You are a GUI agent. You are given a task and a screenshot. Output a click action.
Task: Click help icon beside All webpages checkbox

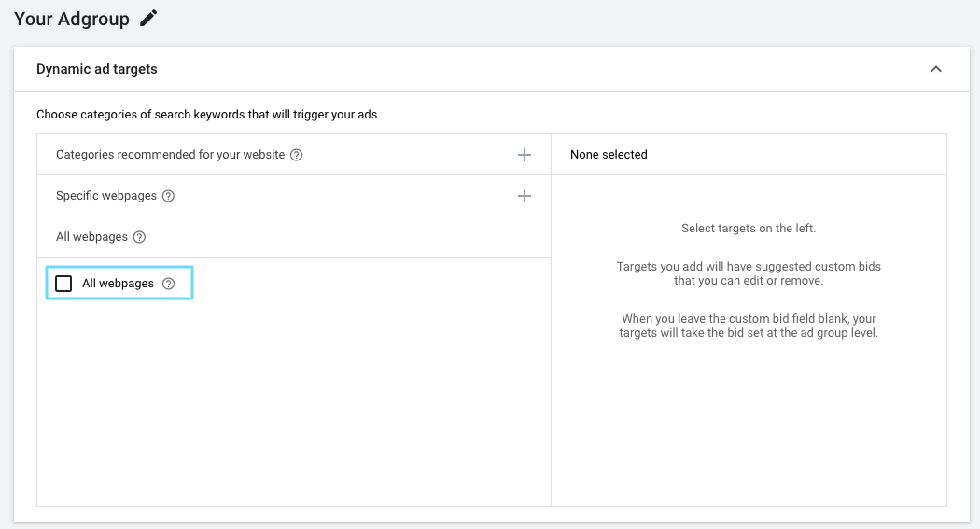(168, 284)
